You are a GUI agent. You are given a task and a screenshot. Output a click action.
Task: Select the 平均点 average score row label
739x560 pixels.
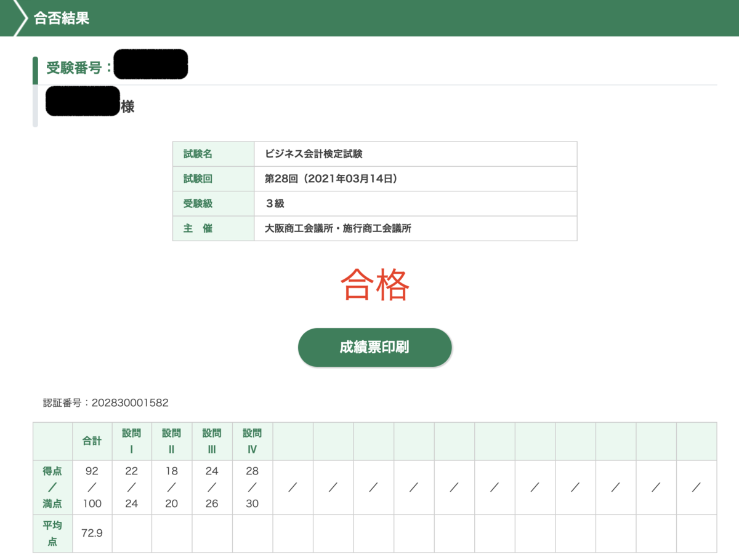(52, 533)
